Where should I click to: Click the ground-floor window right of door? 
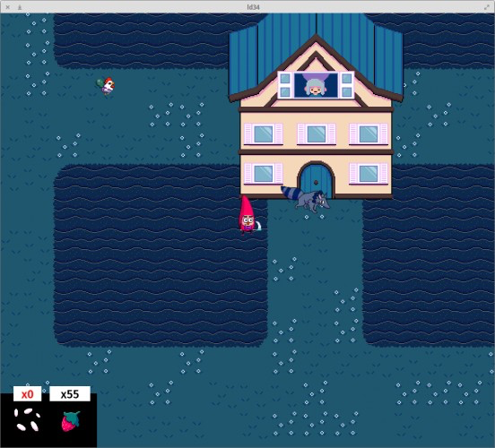tap(369, 174)
